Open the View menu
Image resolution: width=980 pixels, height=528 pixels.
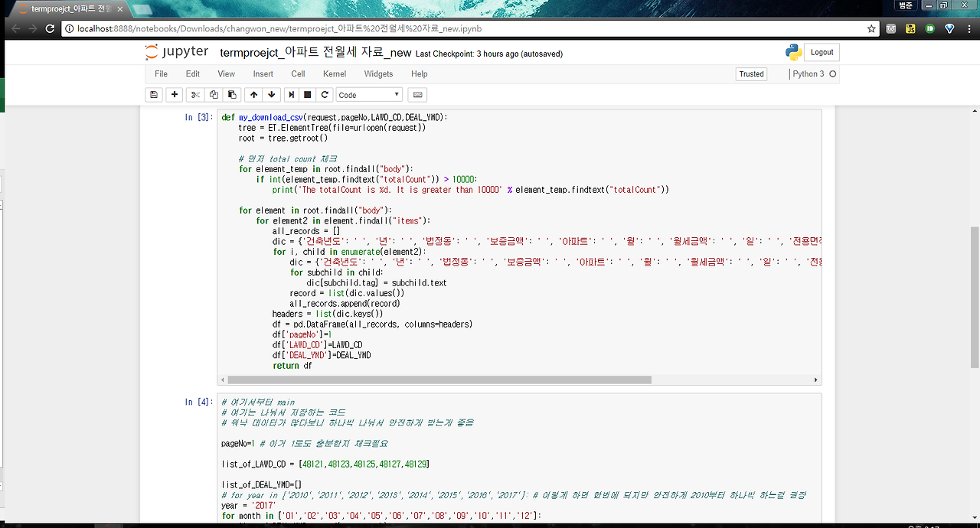(227, 74)
